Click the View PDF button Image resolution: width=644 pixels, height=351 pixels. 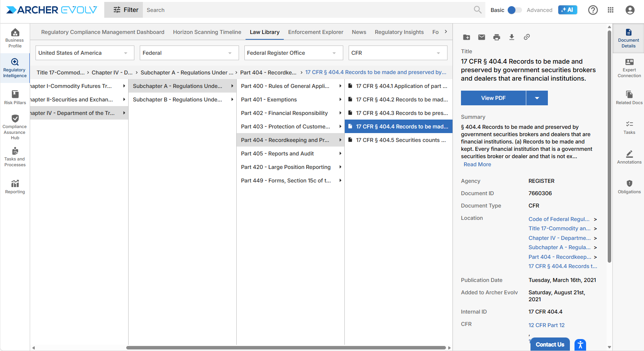coord(493,98)
